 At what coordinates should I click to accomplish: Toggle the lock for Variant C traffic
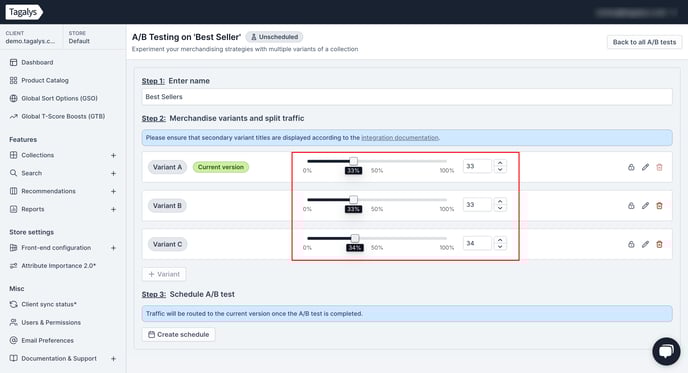click(x=631, y=244)
